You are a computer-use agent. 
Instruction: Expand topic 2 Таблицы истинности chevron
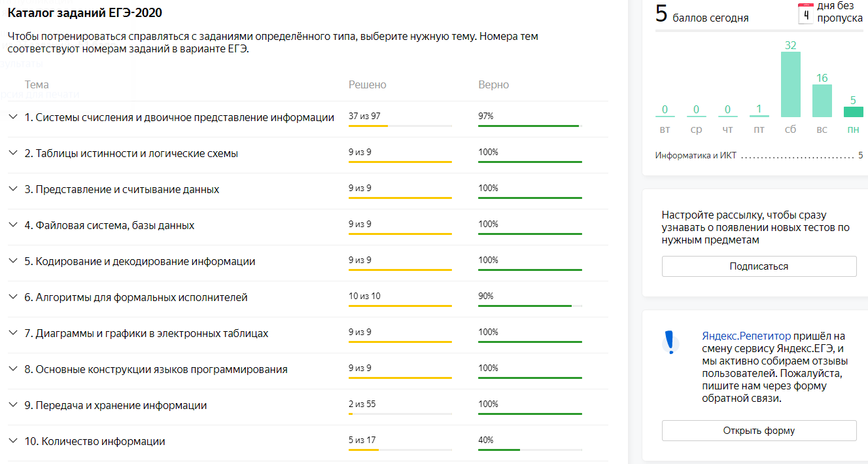tap(12, 153)
